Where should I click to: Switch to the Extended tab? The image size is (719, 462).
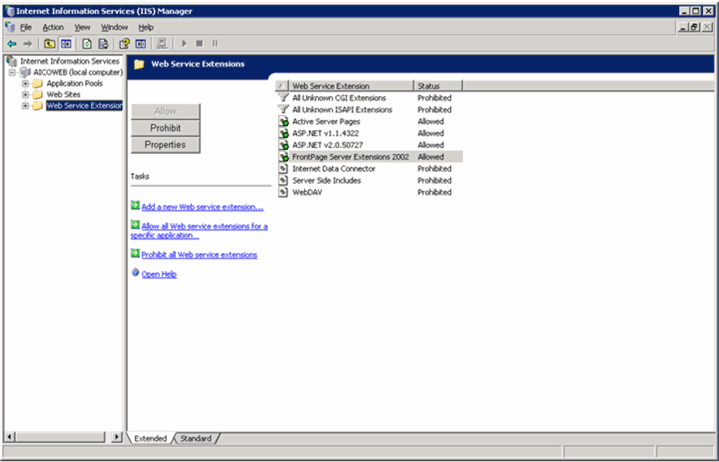[x=150, y=439]
